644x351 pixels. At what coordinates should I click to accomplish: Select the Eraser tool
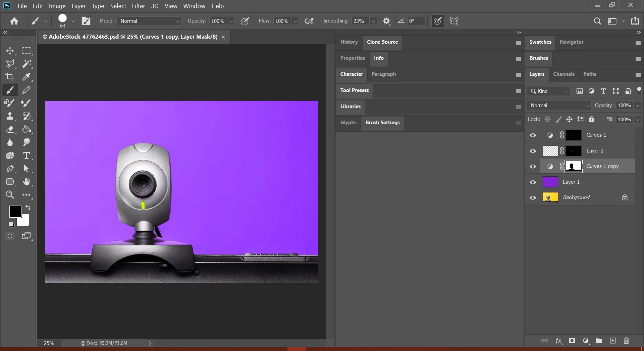(x=10, y=130)
